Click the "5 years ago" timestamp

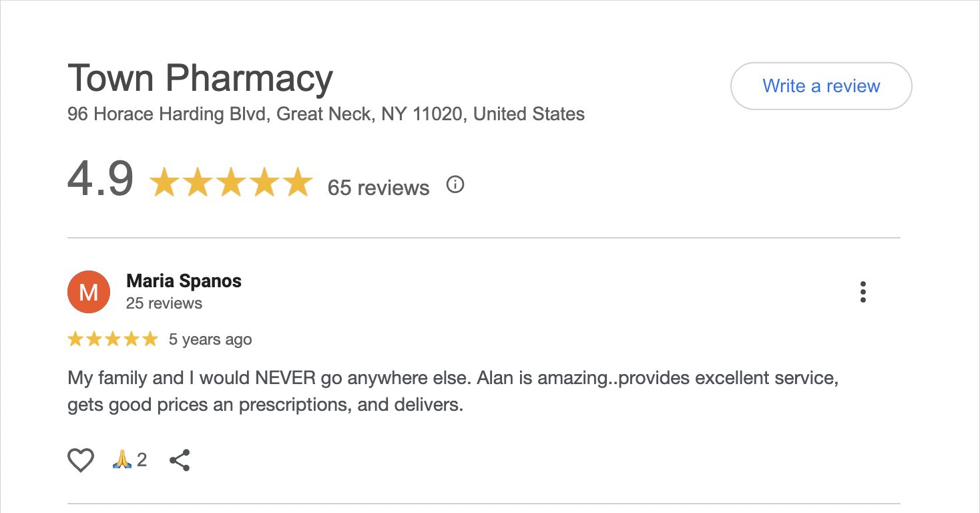click(x=210, y=339)
